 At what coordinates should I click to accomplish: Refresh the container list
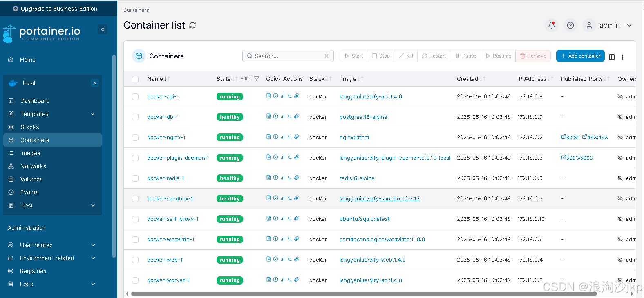click(192, 25)
